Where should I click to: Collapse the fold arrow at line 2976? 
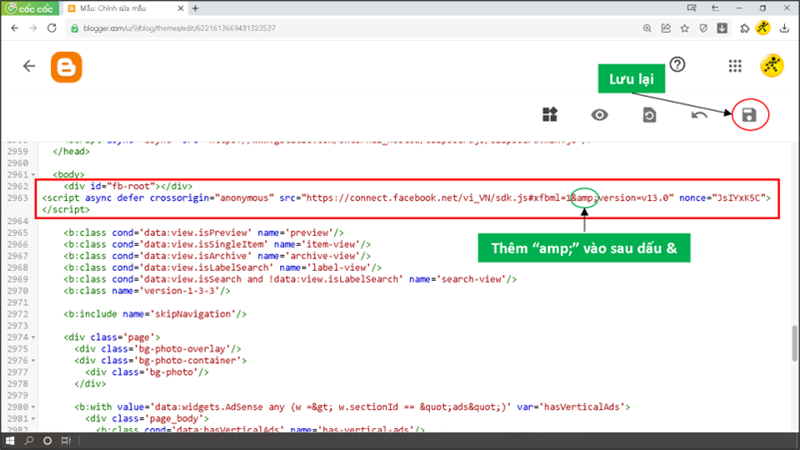click(33, 361)
